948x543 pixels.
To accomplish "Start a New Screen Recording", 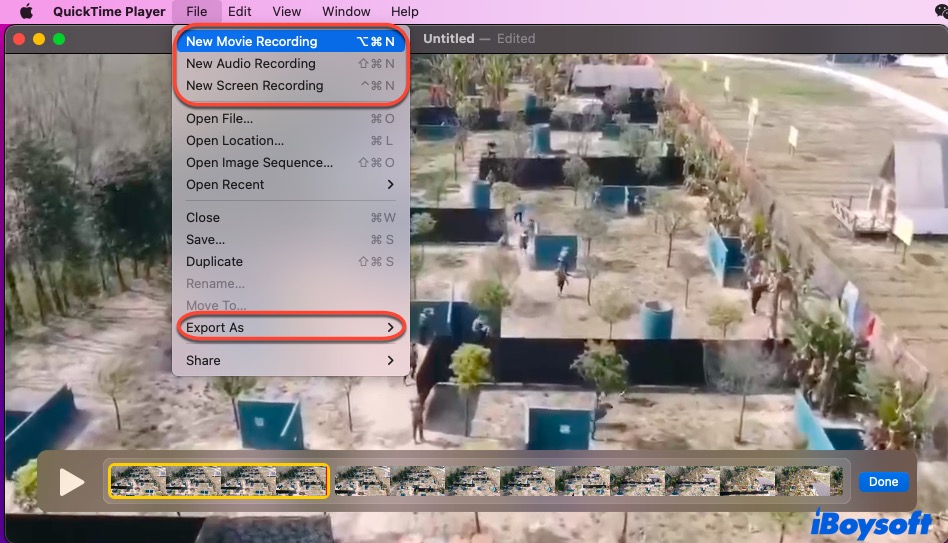I will [290, 85].
